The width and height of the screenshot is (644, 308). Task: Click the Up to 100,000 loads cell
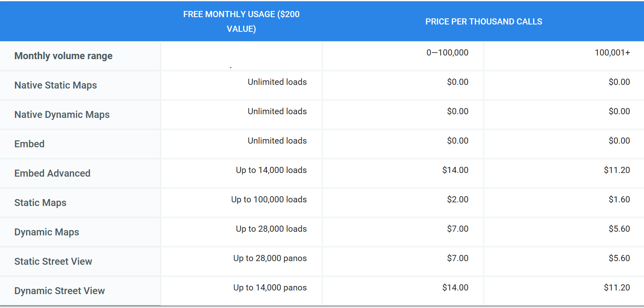(269, 199)
